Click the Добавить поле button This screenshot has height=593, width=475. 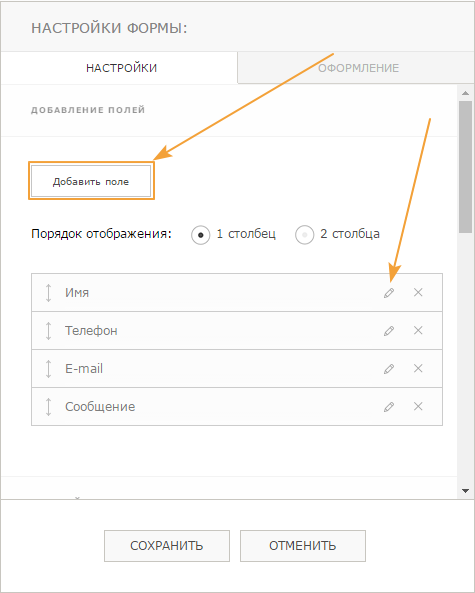tap(91, 181)
